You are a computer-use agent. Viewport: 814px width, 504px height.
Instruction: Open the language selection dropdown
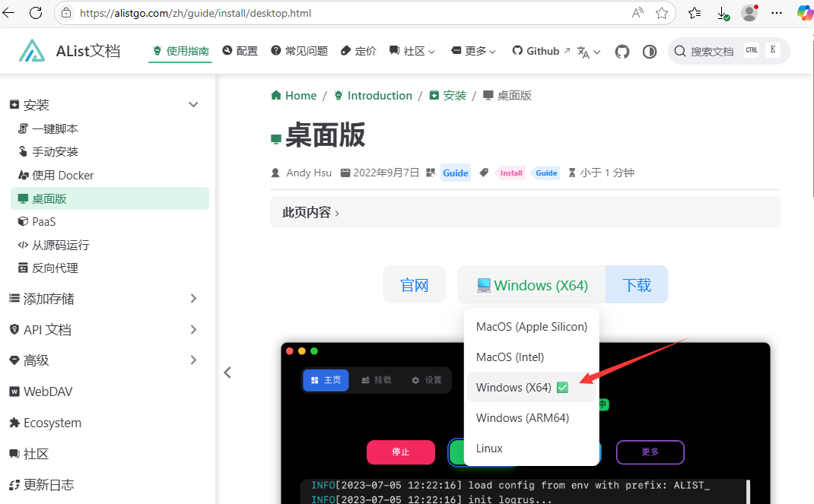click(x=589, y=52)
